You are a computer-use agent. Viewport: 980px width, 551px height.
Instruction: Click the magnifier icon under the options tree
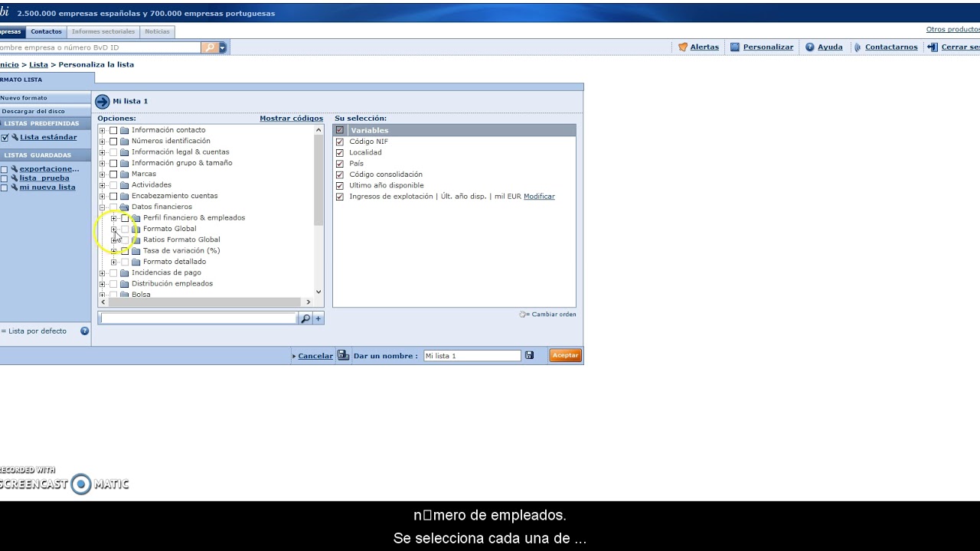pos(305,318)
